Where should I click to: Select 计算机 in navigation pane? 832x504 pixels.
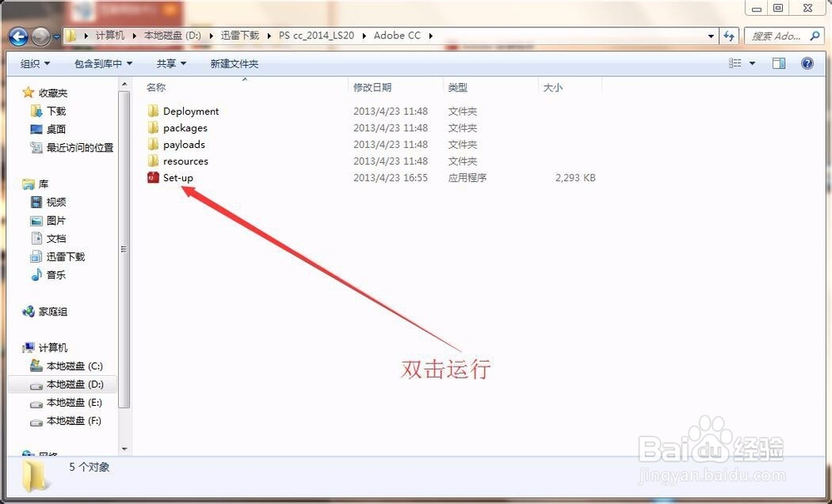[53, 348]
